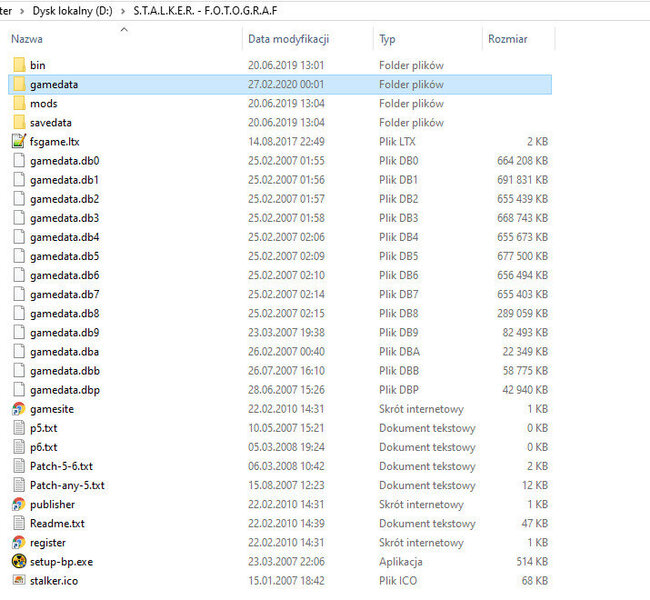The width and height of the screenshot is (650, 600).
Task: Select the gamedata.db8 file icon
Action: (x=19, y=313)
